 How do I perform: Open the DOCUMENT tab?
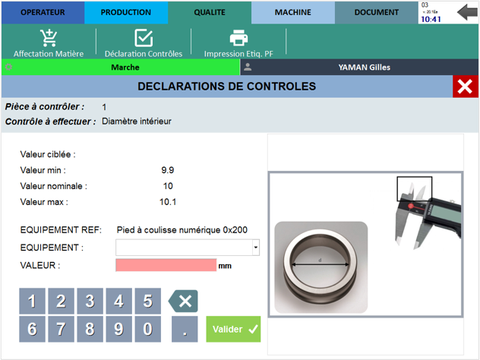click(x=377, y=12)
